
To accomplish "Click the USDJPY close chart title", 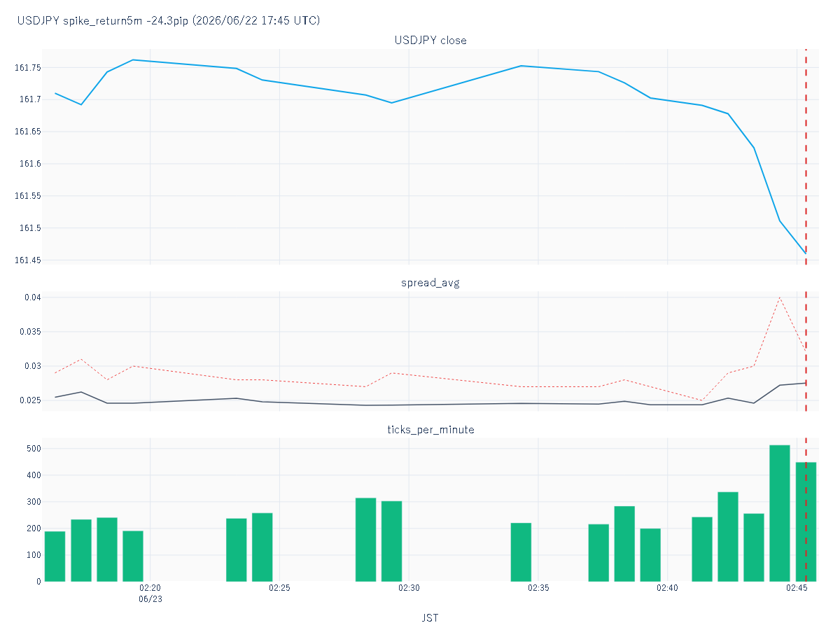I will click(x=430, y=41).
